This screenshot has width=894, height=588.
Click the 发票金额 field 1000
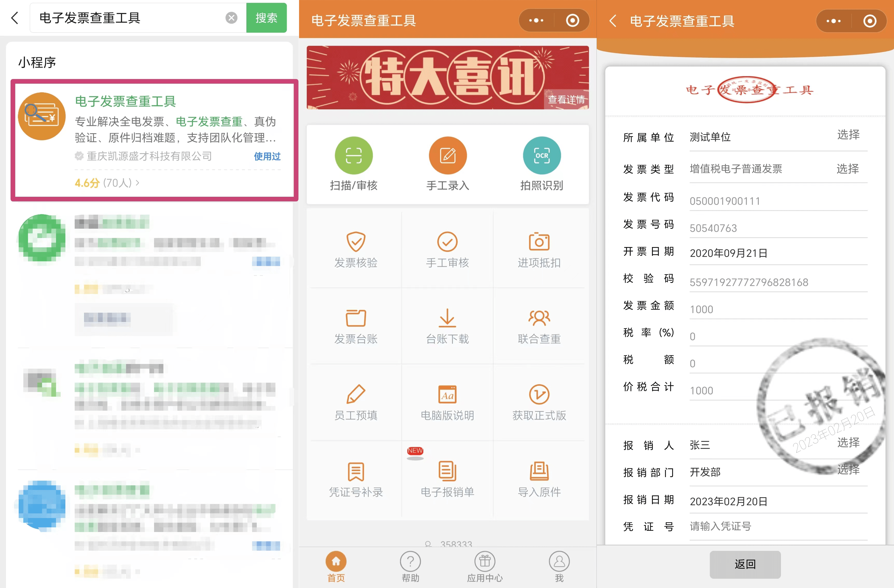[778, 309]
